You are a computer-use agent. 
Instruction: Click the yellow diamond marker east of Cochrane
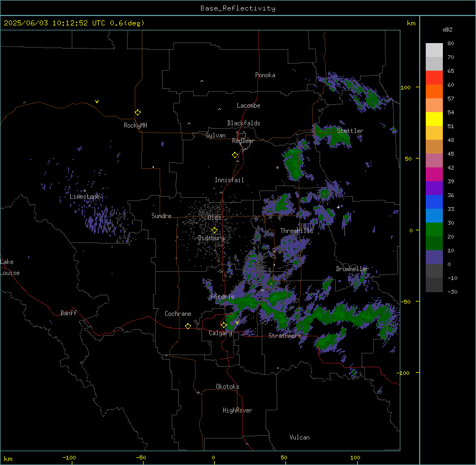pyautogui.click(x=188, y=326)
